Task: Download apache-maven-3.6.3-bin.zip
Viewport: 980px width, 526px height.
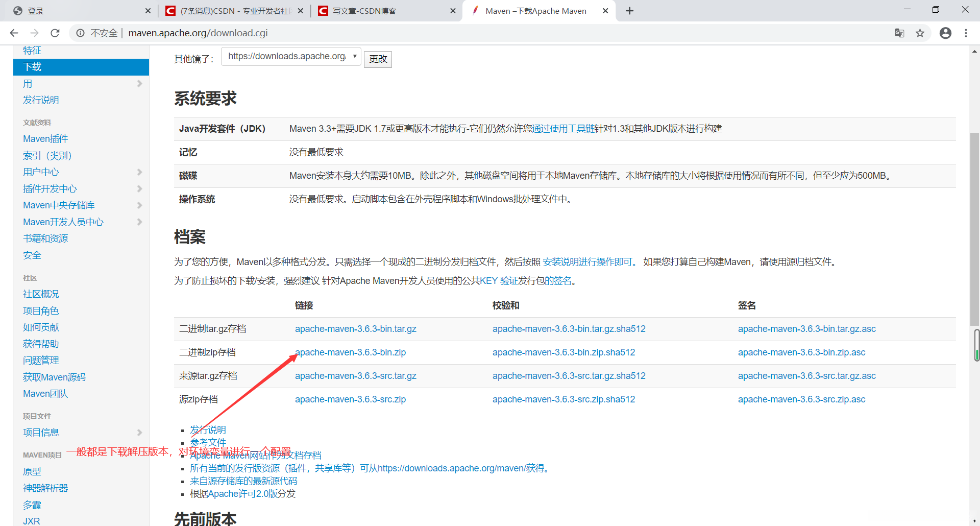Action: point(351,352)
